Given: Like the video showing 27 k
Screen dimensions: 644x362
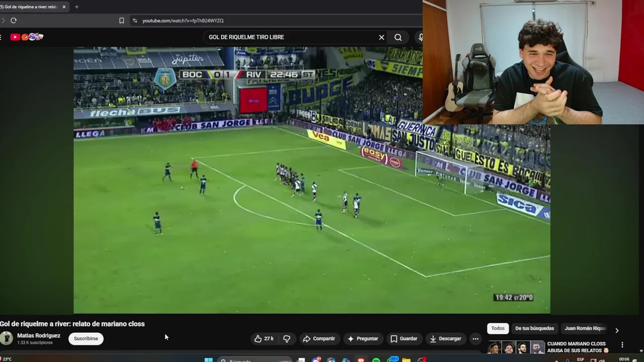Looking at the screenshot, I should [264, 339].
